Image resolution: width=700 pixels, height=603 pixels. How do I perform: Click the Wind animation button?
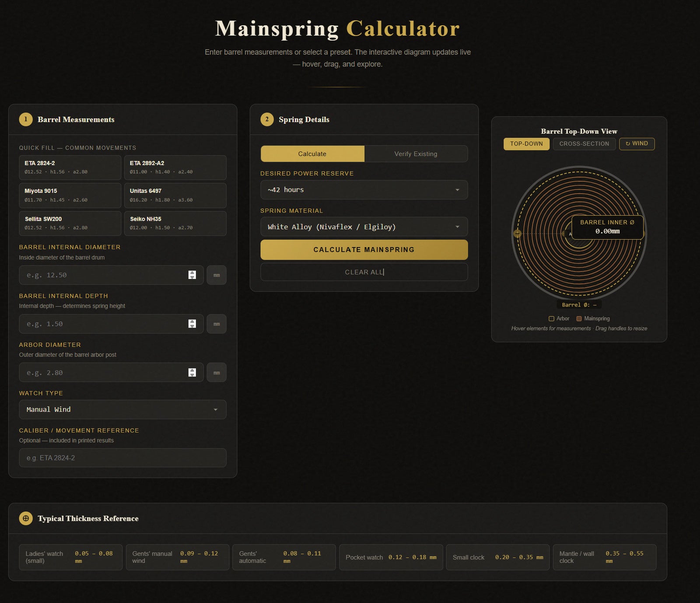(x=637, y=144)
